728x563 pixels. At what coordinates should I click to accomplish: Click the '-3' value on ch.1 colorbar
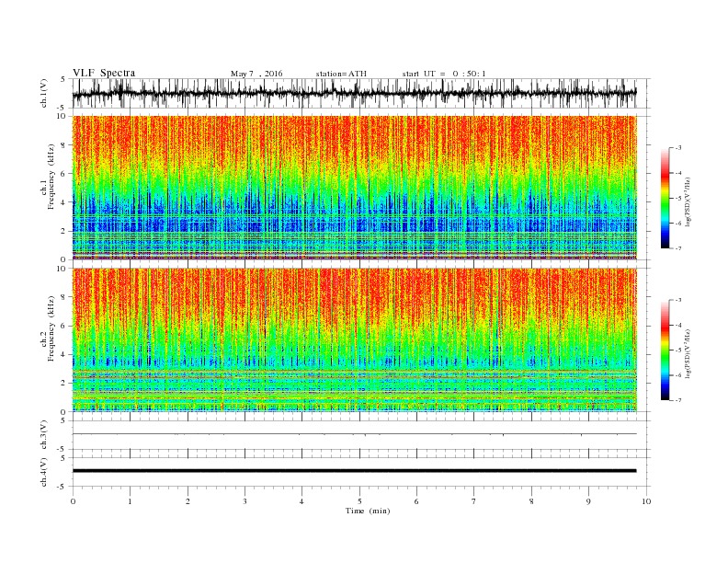(x=677, y=148)
